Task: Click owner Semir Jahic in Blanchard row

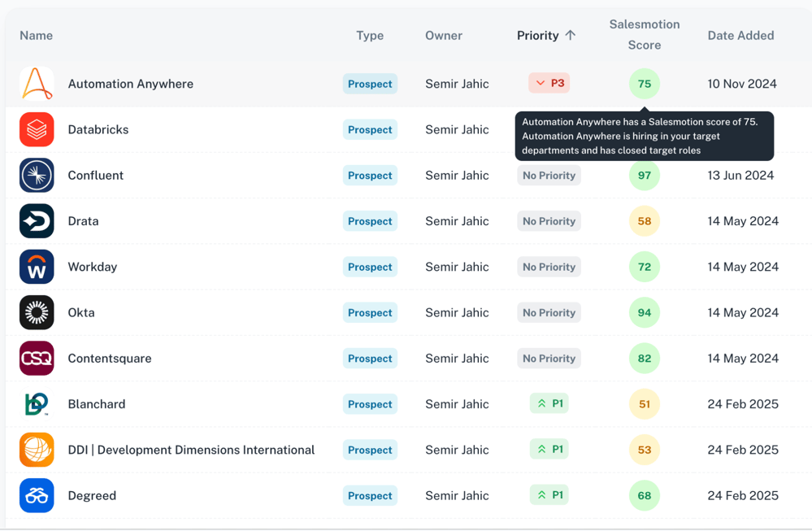Action: [457, 404]
